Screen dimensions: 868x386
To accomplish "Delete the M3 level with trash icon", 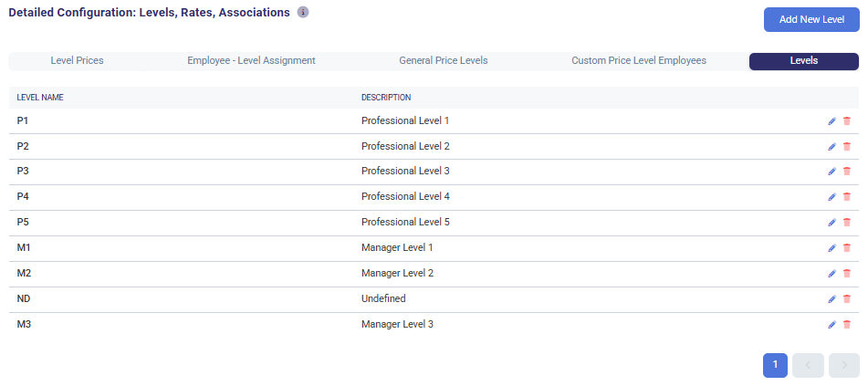I will click(x=847, y=325).
